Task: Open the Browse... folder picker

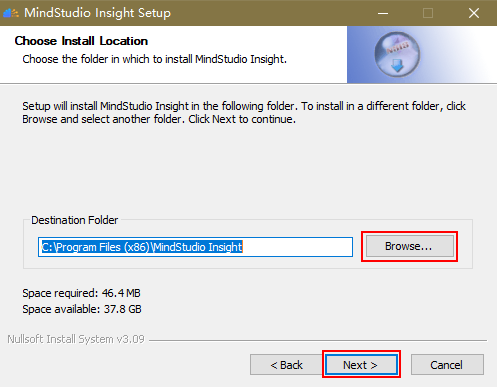Action: (x=410, y=246)
